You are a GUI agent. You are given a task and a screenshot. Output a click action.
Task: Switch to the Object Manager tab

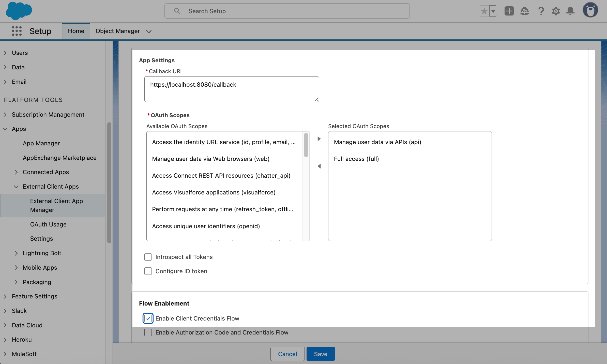coord(117,31)
